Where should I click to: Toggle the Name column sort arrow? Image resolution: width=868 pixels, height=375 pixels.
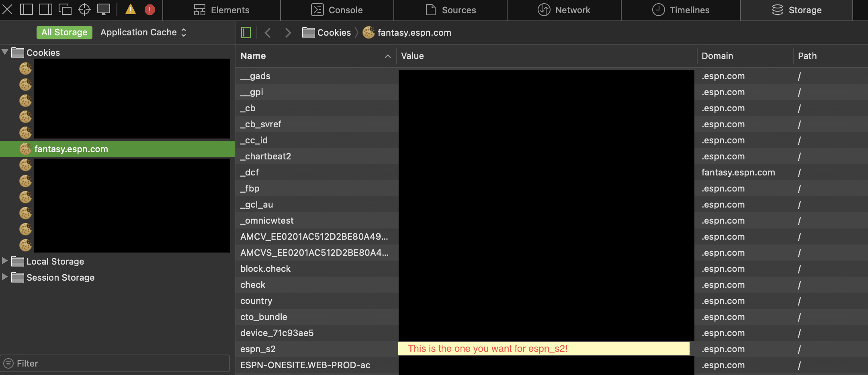pyautogui.click(x=388, y=56)
